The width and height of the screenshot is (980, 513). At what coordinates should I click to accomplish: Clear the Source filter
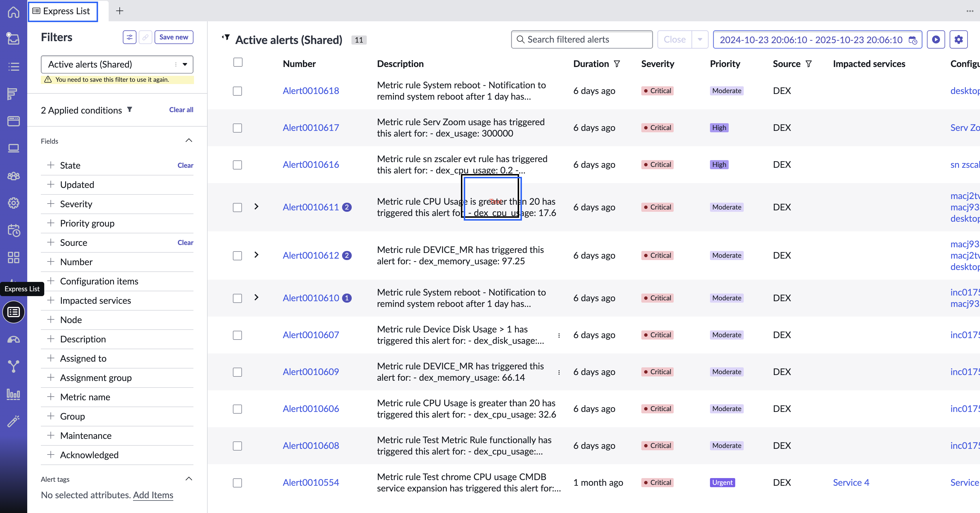tap(185, 243)
